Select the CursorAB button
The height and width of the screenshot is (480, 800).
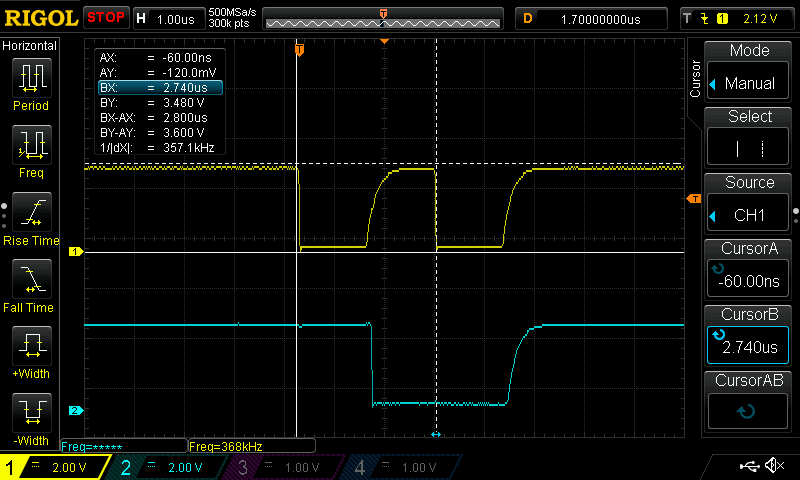[748, 411]
